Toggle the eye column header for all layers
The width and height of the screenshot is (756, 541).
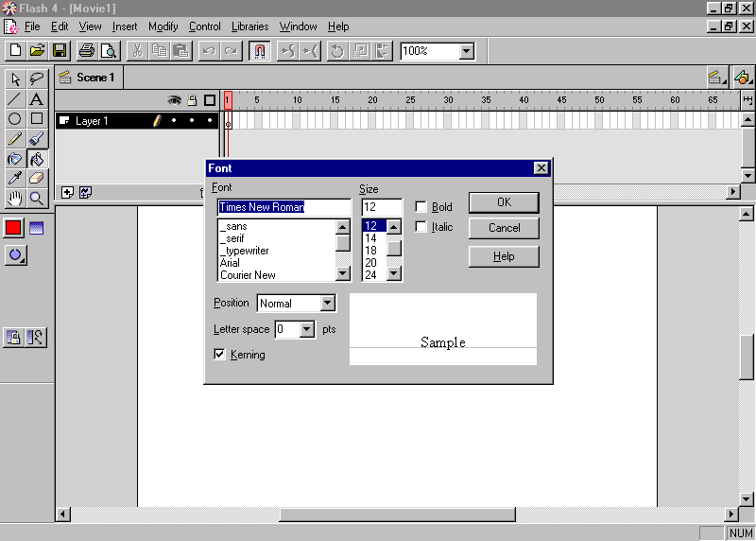coord(174,100)
